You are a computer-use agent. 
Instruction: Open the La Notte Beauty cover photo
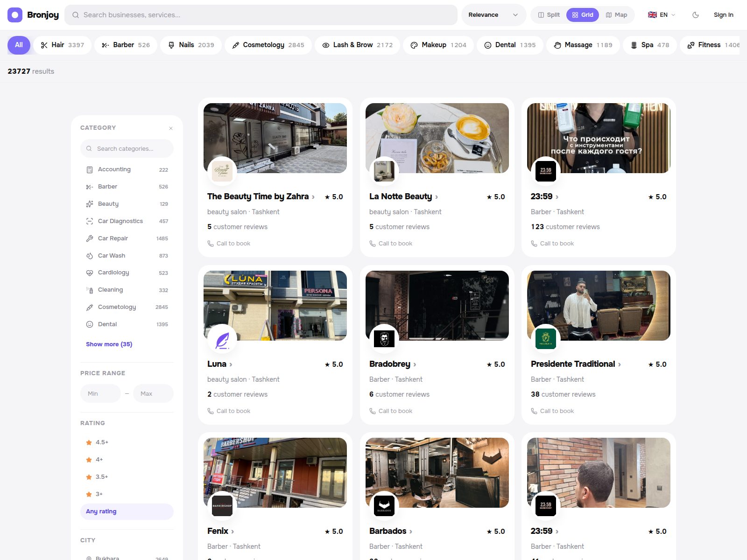click(x=437, y=138)
